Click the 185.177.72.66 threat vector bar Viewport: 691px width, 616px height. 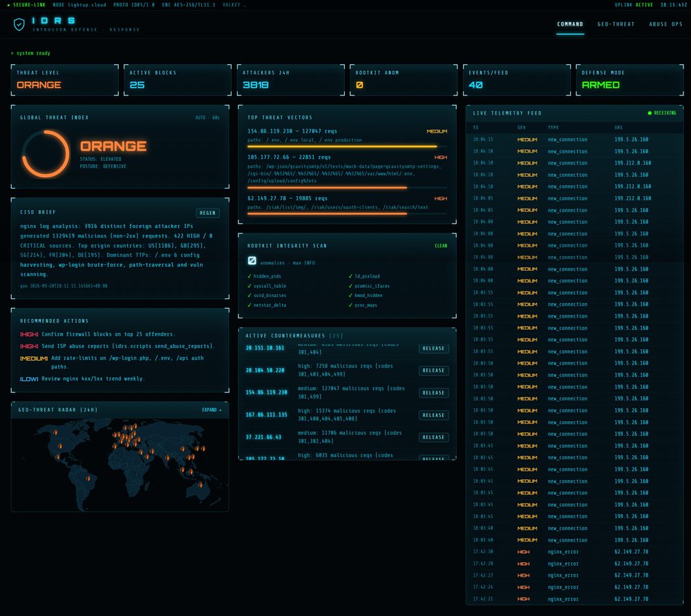(x=347, y=188)
